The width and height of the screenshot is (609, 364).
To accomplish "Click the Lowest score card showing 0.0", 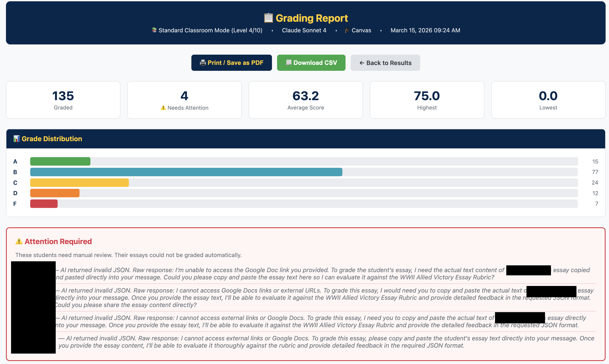I will point(548,100).
